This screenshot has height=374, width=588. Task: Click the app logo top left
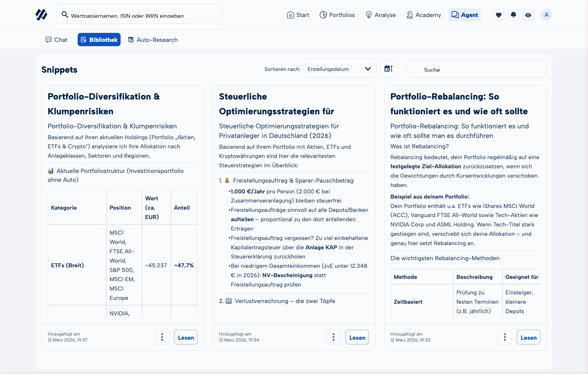(x=41, y=15)
